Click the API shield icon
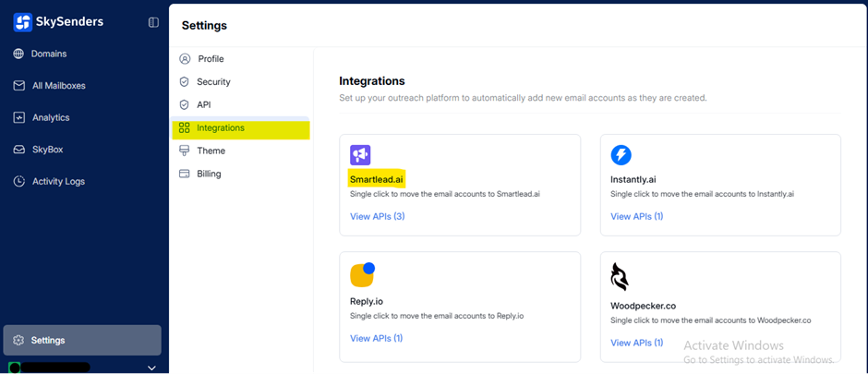 coord(185,105)
